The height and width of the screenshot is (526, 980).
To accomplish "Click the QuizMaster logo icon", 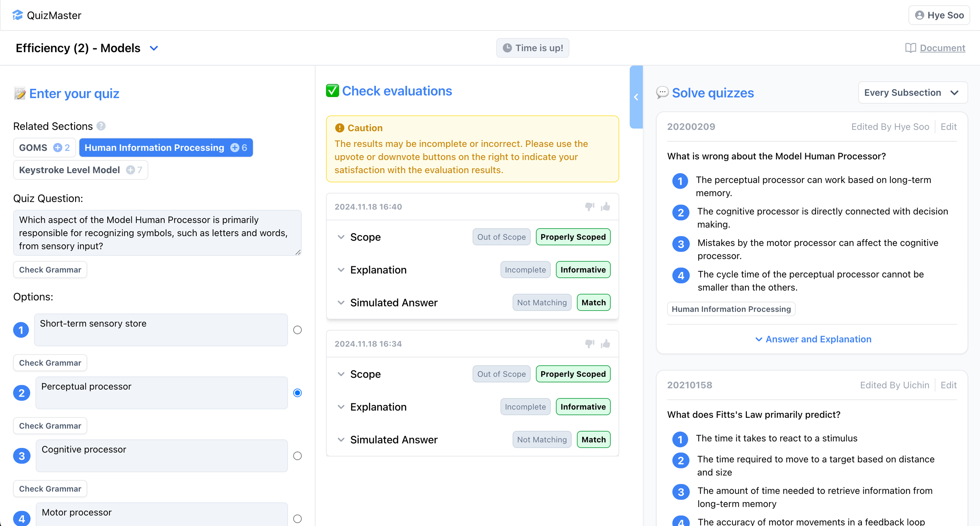I will 17,15.
